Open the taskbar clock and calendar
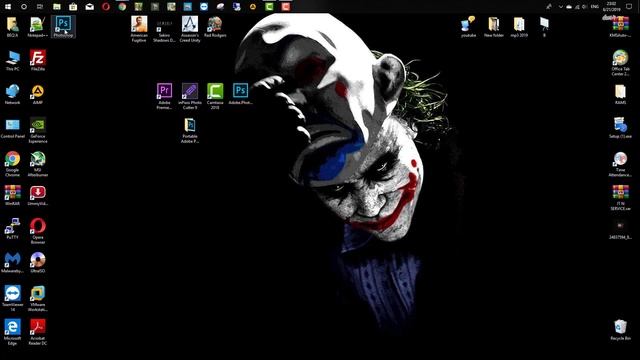This screenshot has height=360, width=640. click(612, 7)
